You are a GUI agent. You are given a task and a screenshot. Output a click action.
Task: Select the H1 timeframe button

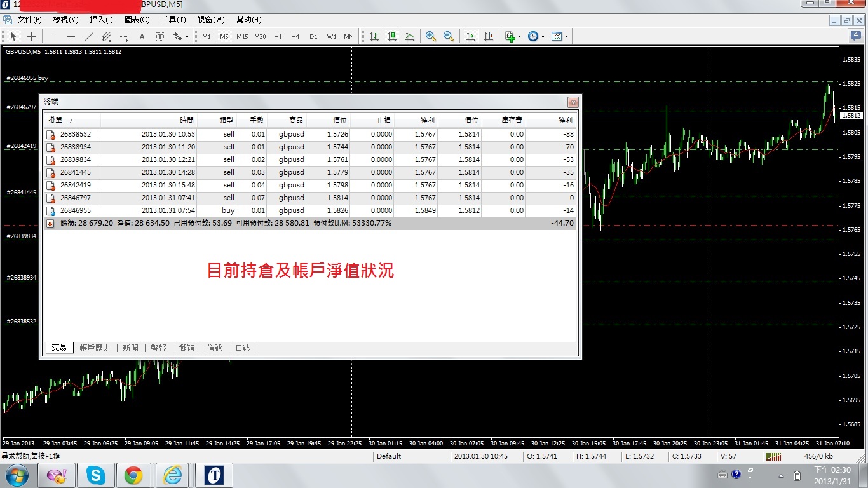point(278,36)
